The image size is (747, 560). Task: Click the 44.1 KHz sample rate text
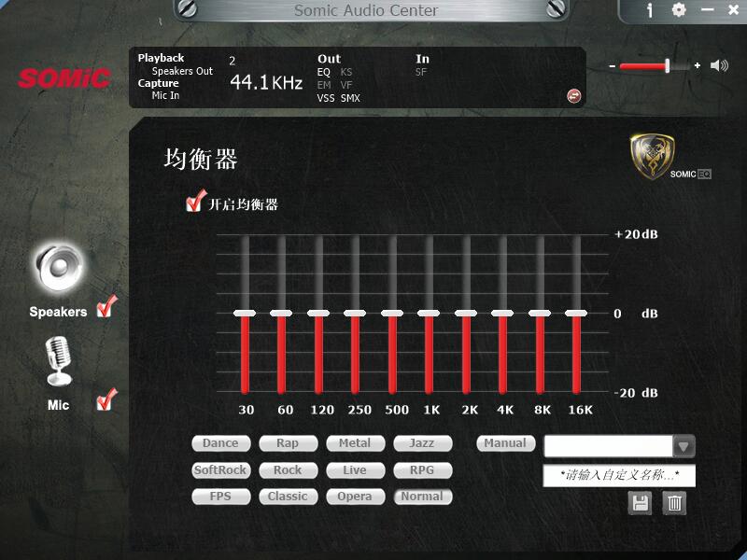[266, 82]
